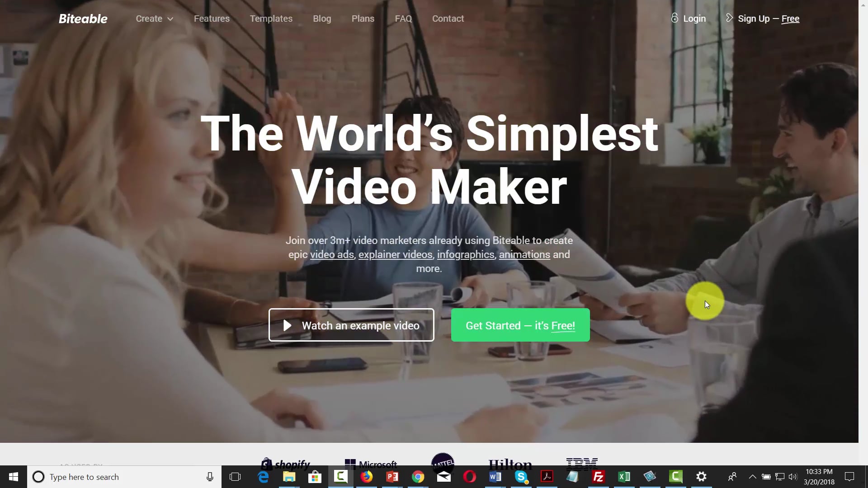Go to the FAQ section

pos(403,19)
